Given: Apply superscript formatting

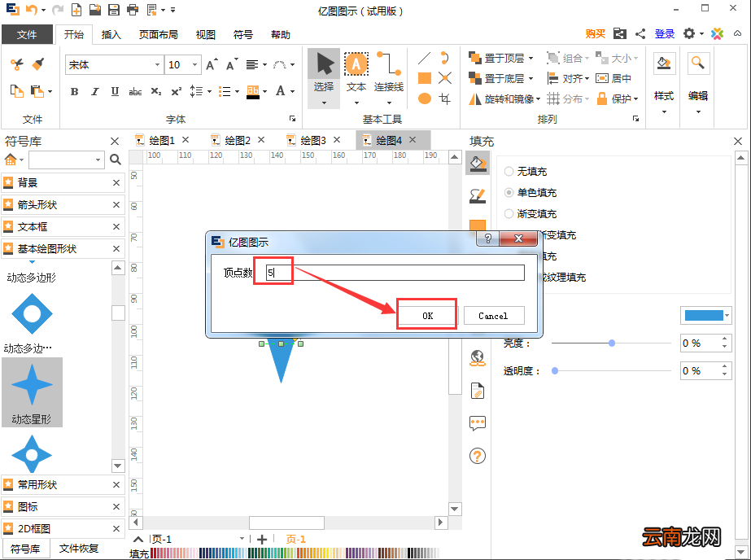Looking at the screenshot, I should [177, 91].
